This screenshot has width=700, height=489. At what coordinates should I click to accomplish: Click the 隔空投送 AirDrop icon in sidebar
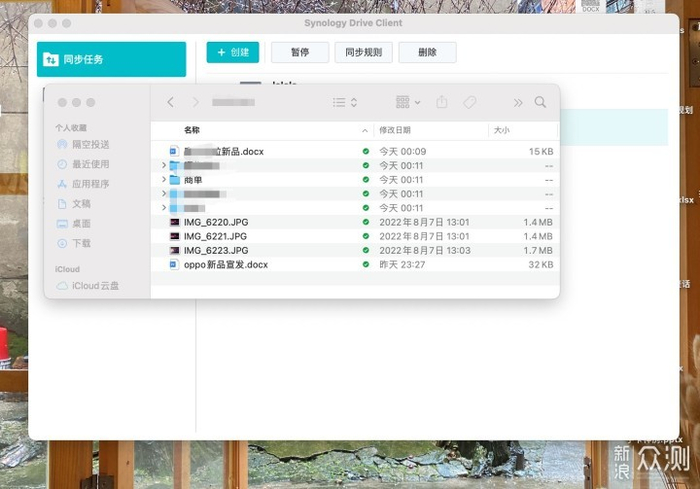click(x=62, y=144)
